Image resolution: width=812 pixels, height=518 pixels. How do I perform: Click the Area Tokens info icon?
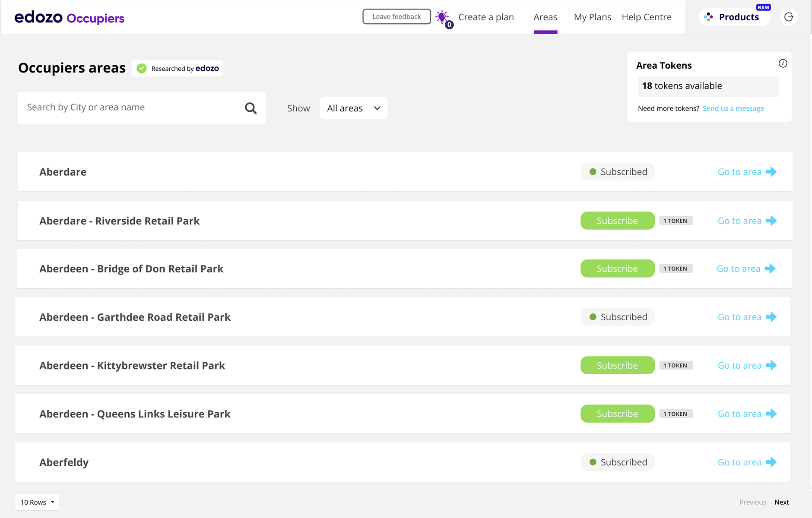click(x=783, y=63)
